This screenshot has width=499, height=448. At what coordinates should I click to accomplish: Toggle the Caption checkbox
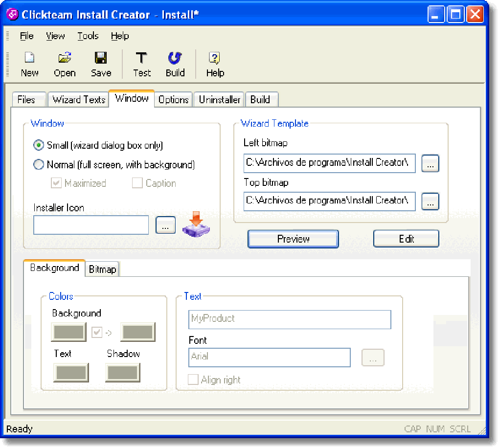tap(137, 183)
